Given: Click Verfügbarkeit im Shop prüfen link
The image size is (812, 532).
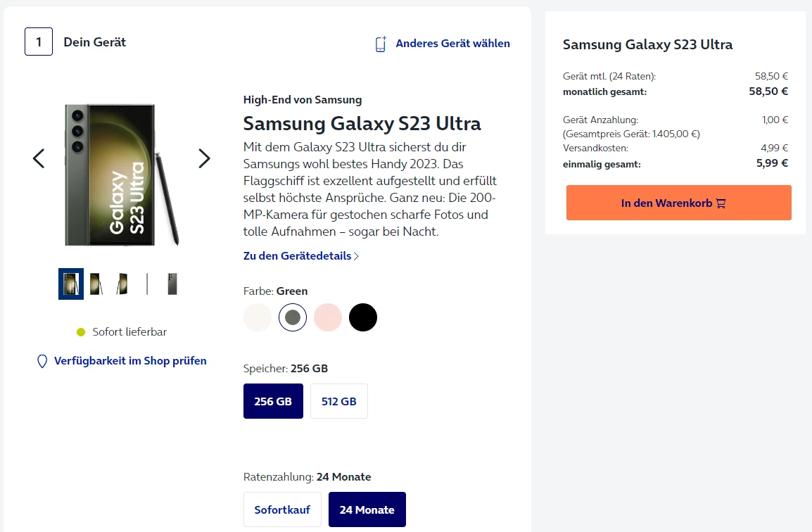Looking at the screenshot, I should pyautogui.click(x=130, y=361).
